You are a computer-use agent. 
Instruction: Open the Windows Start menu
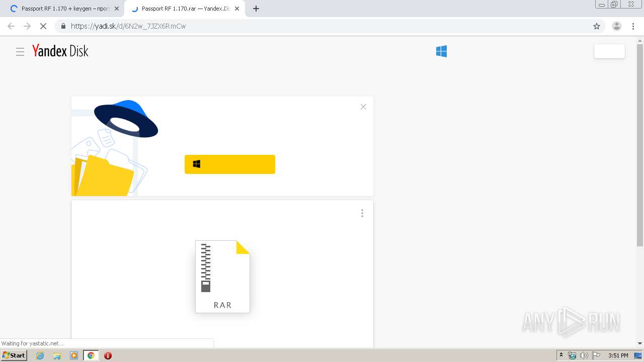14,355
